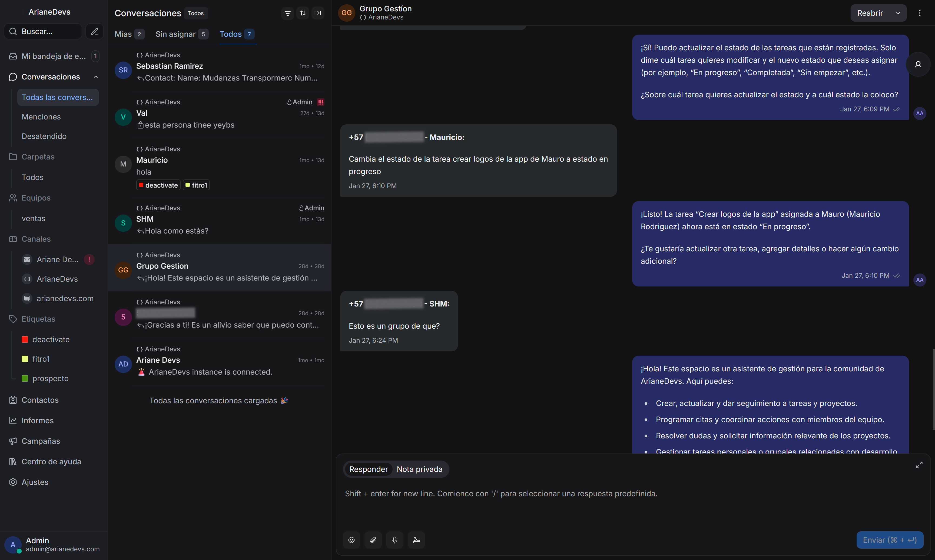Open the contact details sidebar icon
The image size is (935, 560).
coord(918,65)
